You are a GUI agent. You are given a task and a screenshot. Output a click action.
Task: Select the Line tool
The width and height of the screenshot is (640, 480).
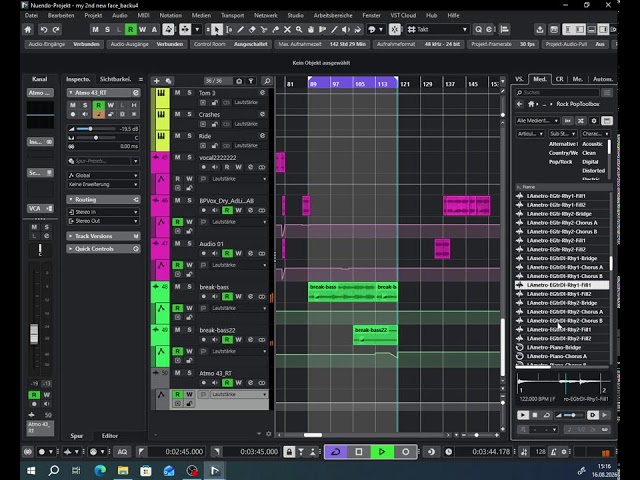[x=334, y=29]
